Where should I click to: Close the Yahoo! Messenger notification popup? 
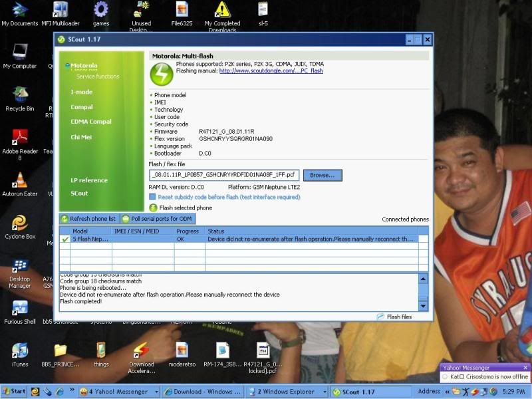coord(525,368)
